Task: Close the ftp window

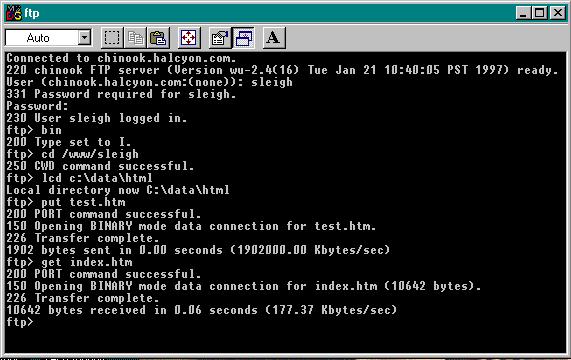Action: click(x=558, y=13)
